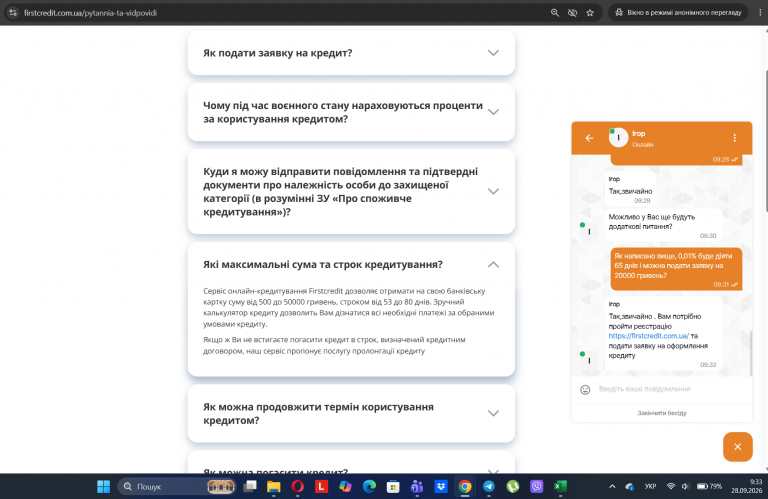The height and width of the screenshot is (499, 768).
Task: Open Copilot from the taskbar
Action: point(345,486)
